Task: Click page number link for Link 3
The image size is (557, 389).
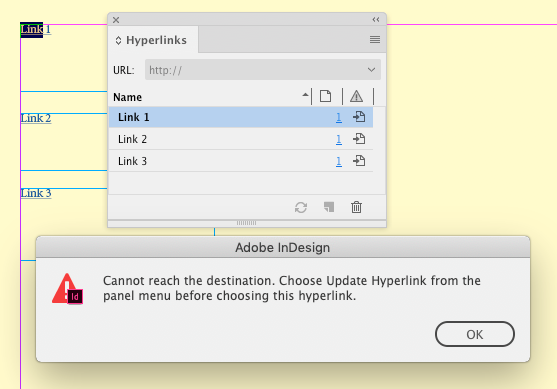Action: click(339, 161)
